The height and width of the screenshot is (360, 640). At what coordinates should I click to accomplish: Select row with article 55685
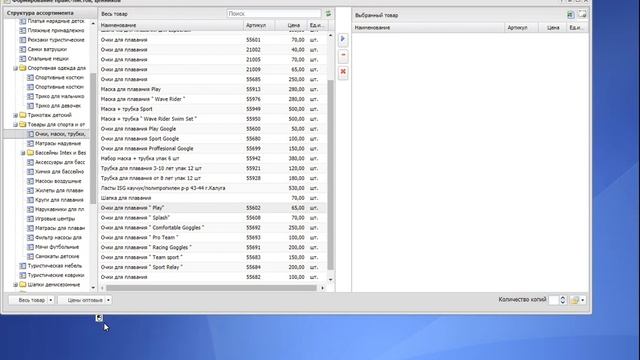tap(212, 80)
